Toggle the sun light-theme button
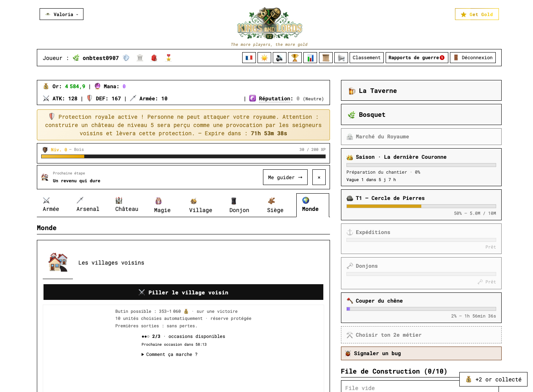The image size is (533, 392). coord(264,58)
